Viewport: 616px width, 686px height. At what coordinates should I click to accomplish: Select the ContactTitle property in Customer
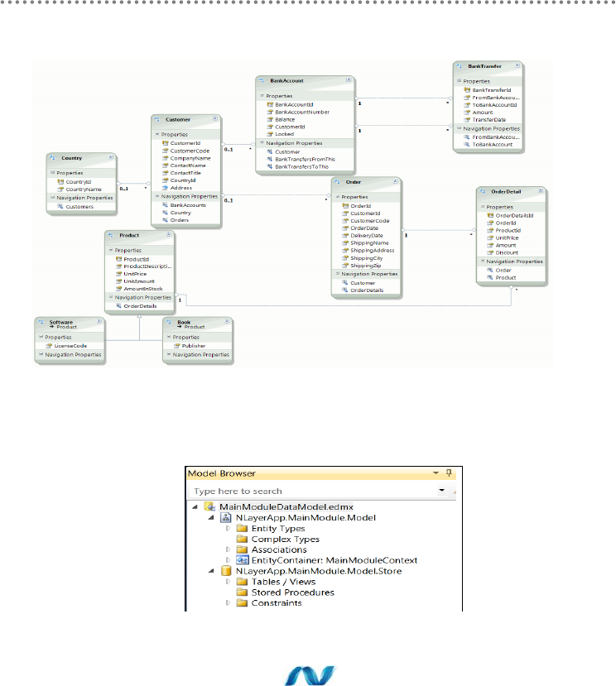185,173
